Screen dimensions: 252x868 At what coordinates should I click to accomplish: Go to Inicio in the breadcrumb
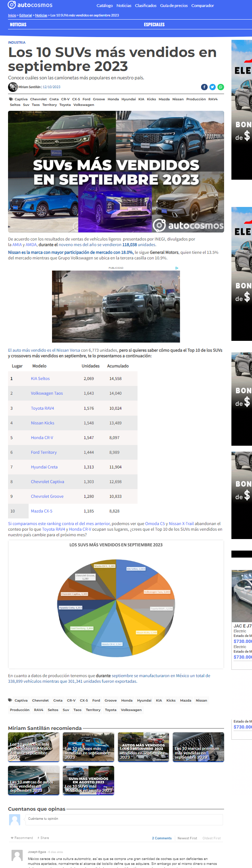pyautogui.click(x=12, y=15)
